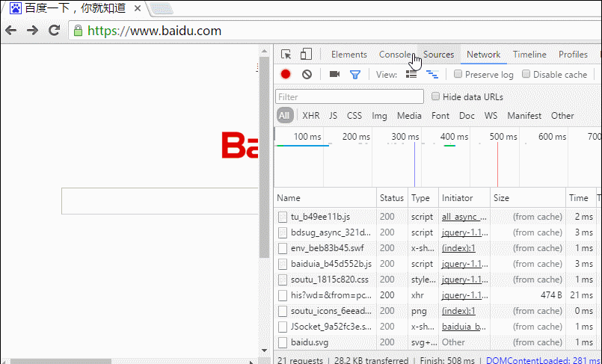Toggle the overview waterfall view icon

coord(432,75)
